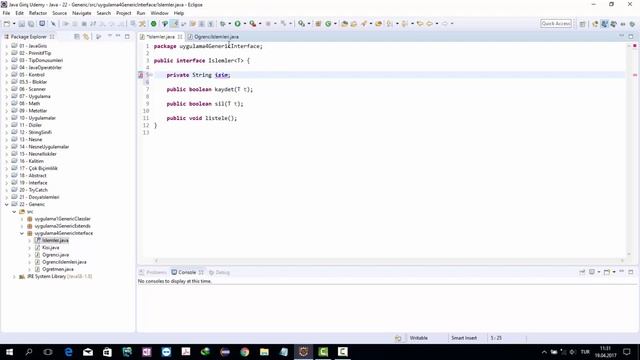
Task: Open the Refactor menu
Action: 38,13
